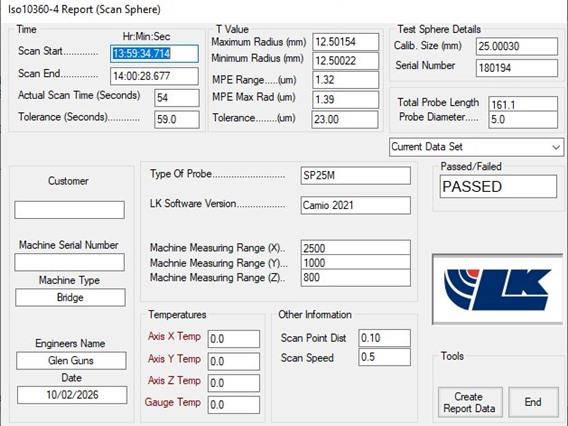The height and width of the screenshot is (426, 568).
Task: Focus the Gauge Temp field
Action: 234,405
